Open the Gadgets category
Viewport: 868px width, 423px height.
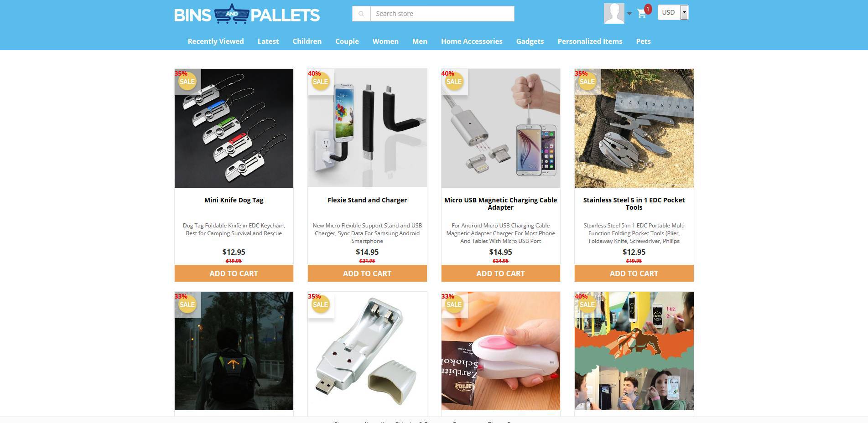[x=530, y=41]
